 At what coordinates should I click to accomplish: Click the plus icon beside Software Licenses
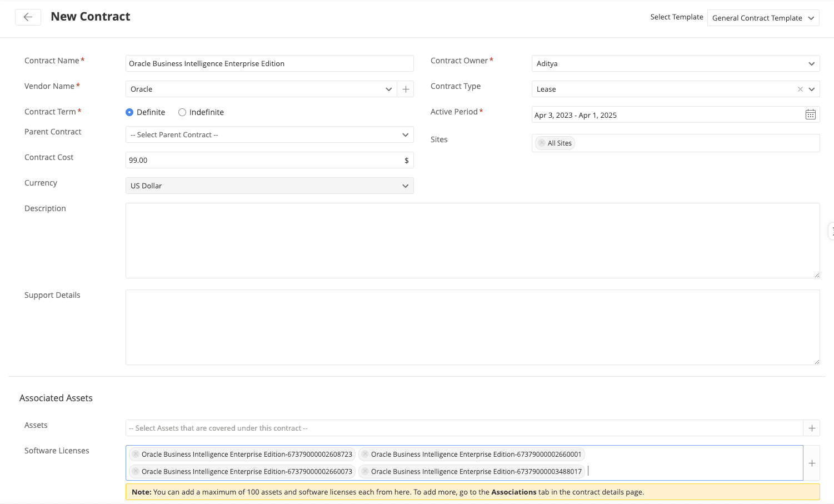(812, 462)
